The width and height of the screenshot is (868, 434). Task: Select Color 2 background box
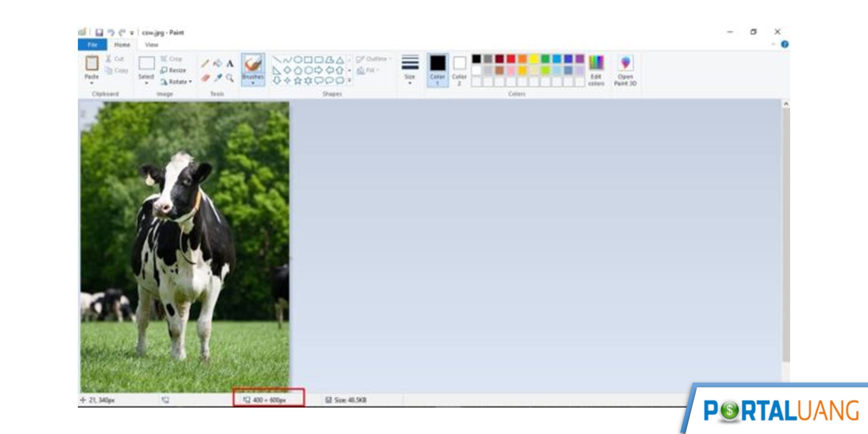click(x=459, y=70)
